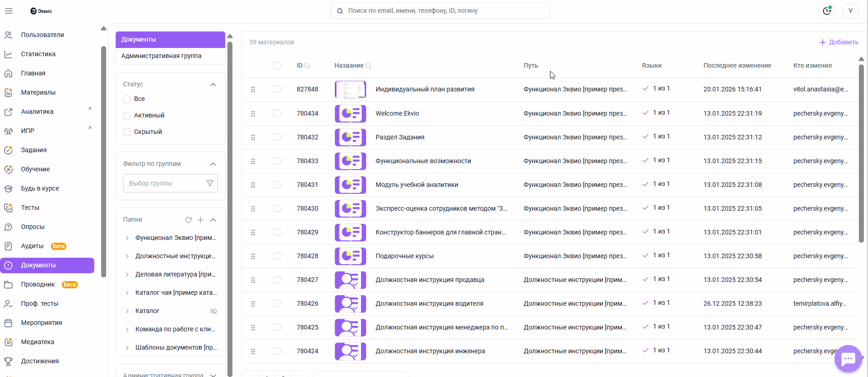Open Материалы in the sidebar
The height and width of the screenshot is (377, 868).
point(38,92)
